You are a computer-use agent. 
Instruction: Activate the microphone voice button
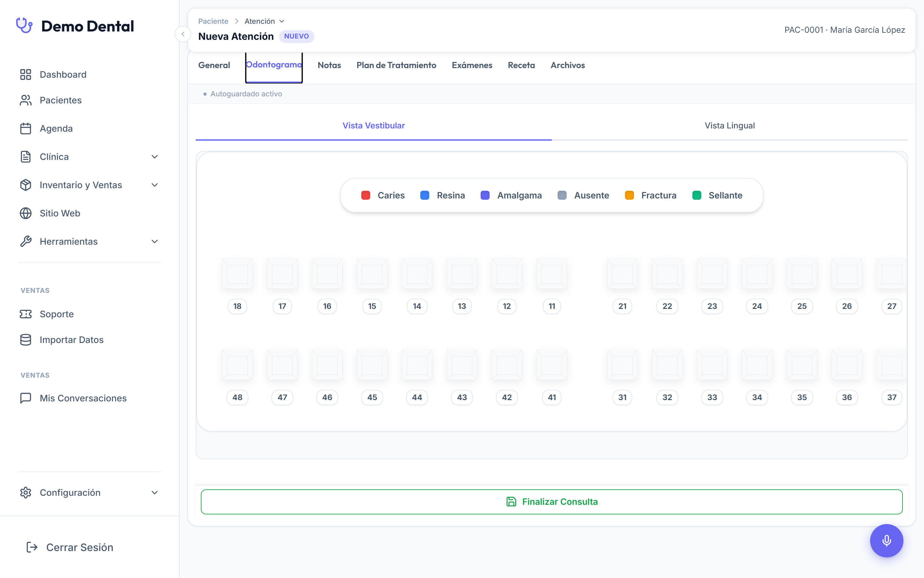(886, 540)
